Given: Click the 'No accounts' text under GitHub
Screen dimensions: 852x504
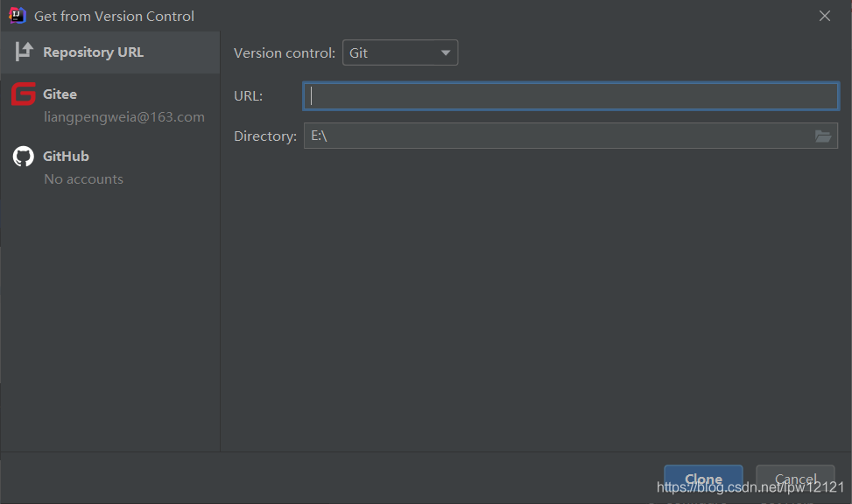Looking at the screenshot, I should pyautogui.click(x=84, y=179).
